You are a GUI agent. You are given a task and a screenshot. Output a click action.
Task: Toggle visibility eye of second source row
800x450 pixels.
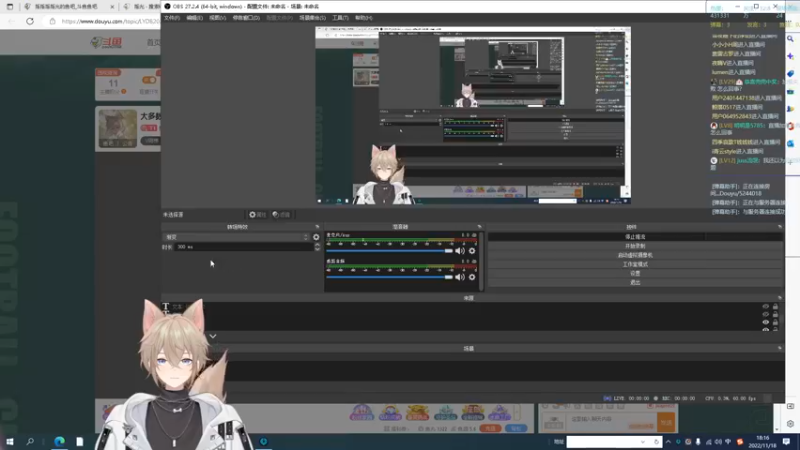point(765,314)
